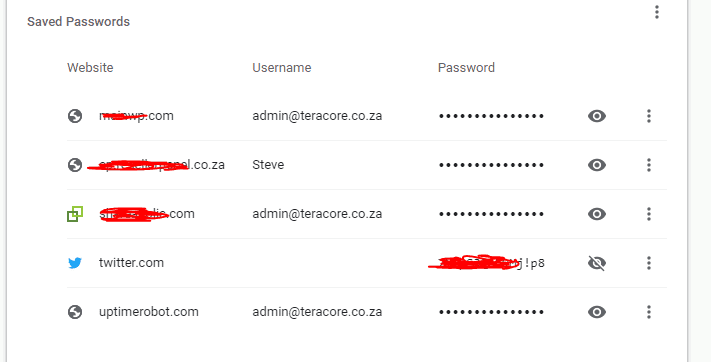Click the green squares site favicon
The height and width of the screenshot is (362, 711).
[x=75, y=214]
